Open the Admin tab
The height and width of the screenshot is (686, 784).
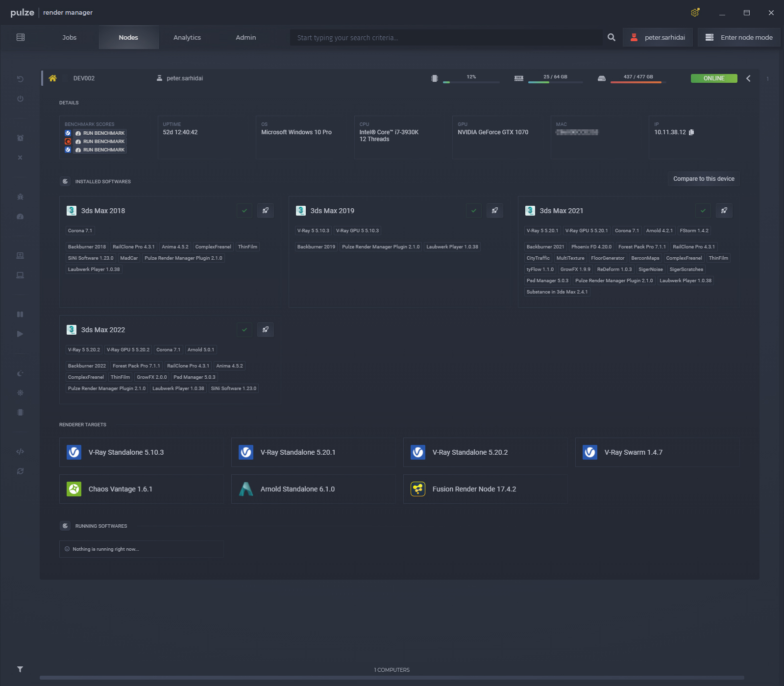tap(246, 37)
